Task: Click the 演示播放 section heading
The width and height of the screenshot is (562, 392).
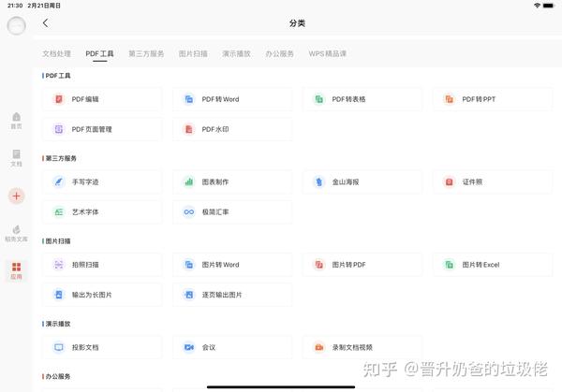Action: click(58, 324)
